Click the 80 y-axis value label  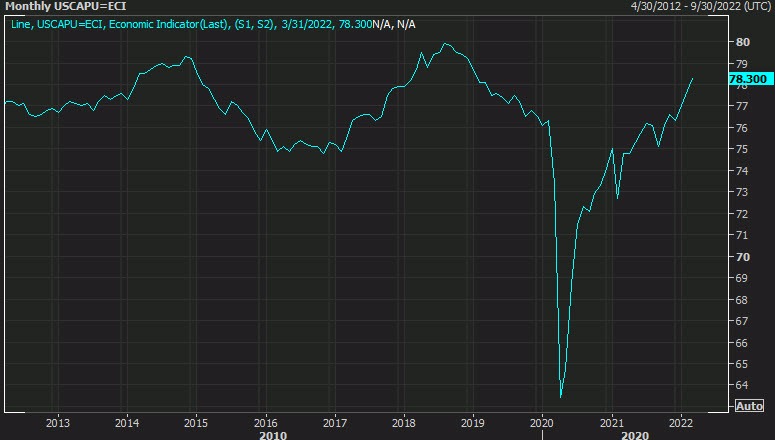point(742,42)
